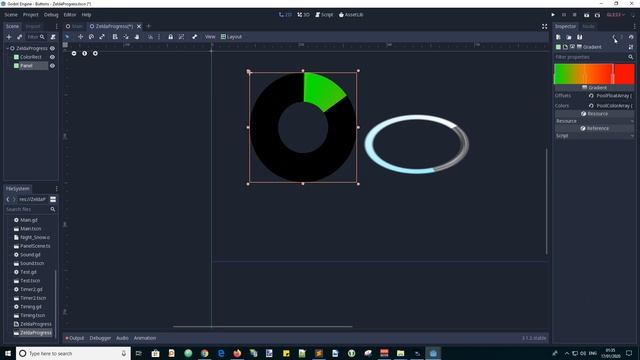640x360 pixels.
Task: Save the currently edited resource
Action: tap(580, 37)
